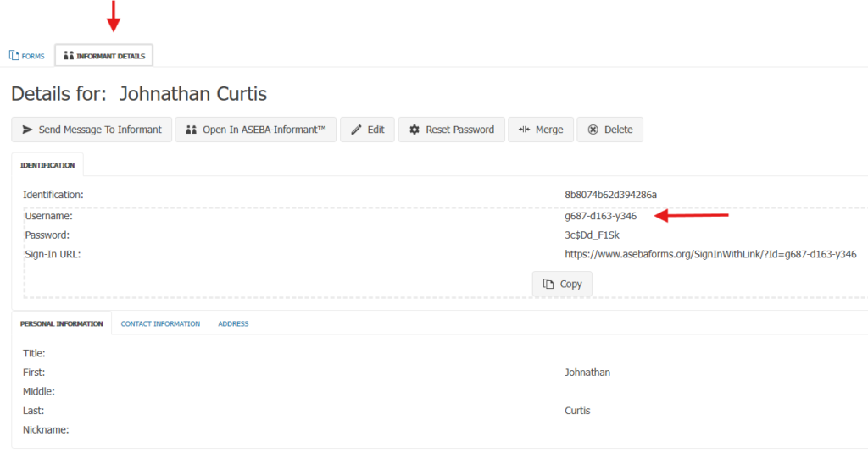Hit the circled-X Delete icon
This screenshot has height=453, width=868.
pos(593,130)
